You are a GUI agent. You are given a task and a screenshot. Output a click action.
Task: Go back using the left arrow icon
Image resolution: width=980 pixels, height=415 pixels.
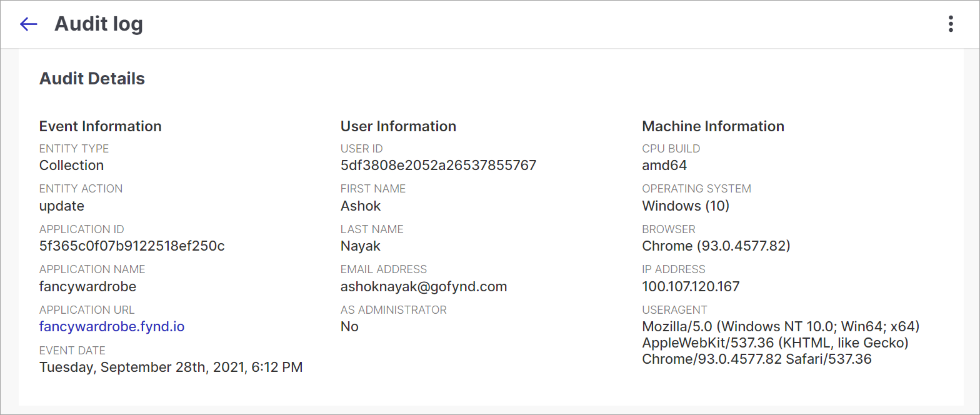coord(29,24)
